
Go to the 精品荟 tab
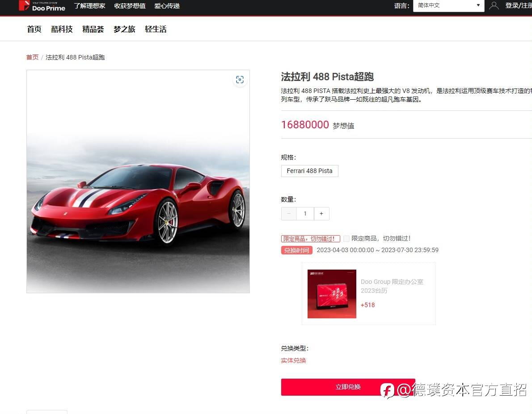click(93, 29)
